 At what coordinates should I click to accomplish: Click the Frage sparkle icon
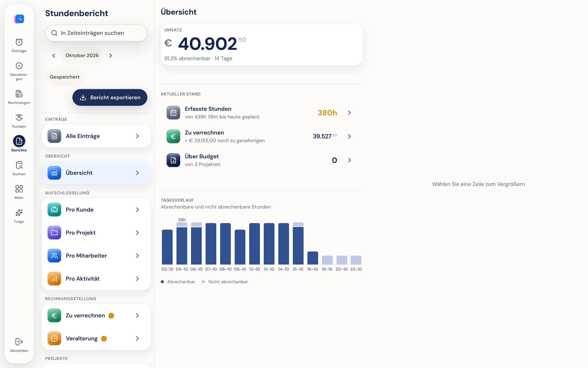(x=19, y=213)
